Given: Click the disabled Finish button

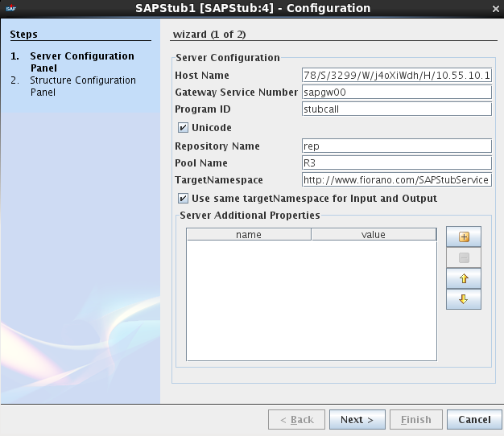Looking at the screenshot, I should [x=416, y=420].
